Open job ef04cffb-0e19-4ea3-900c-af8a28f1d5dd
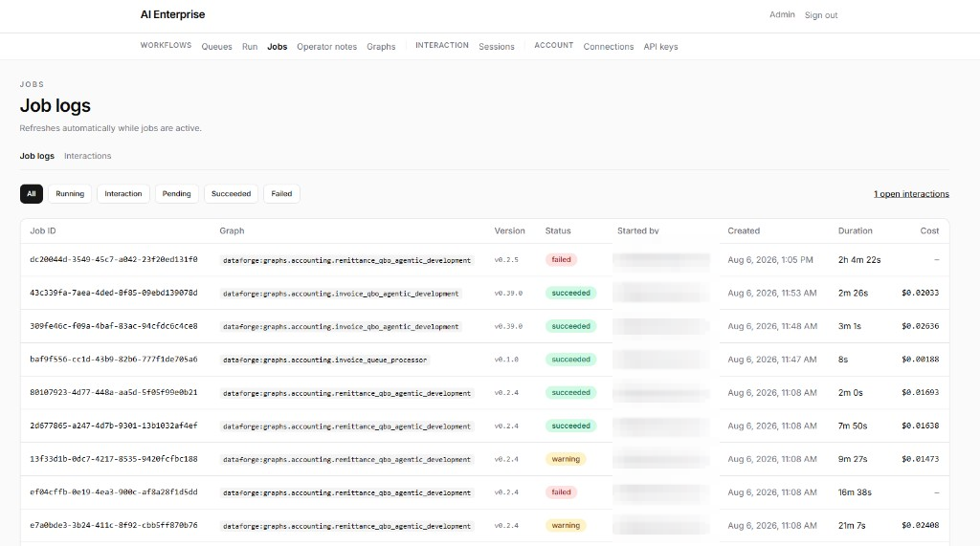Viewport: 980px width, 546px height. pos(114,491)
